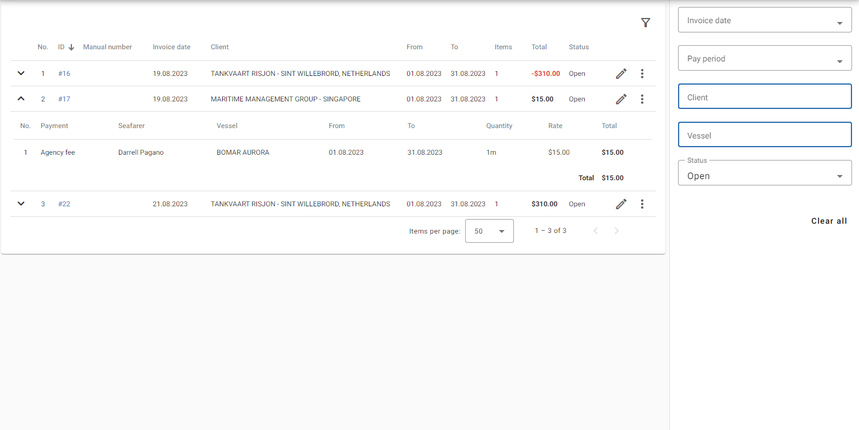Click the Seafarer sub-table header
Viewport: 859px width, 430px height.
tap(131, 126)
